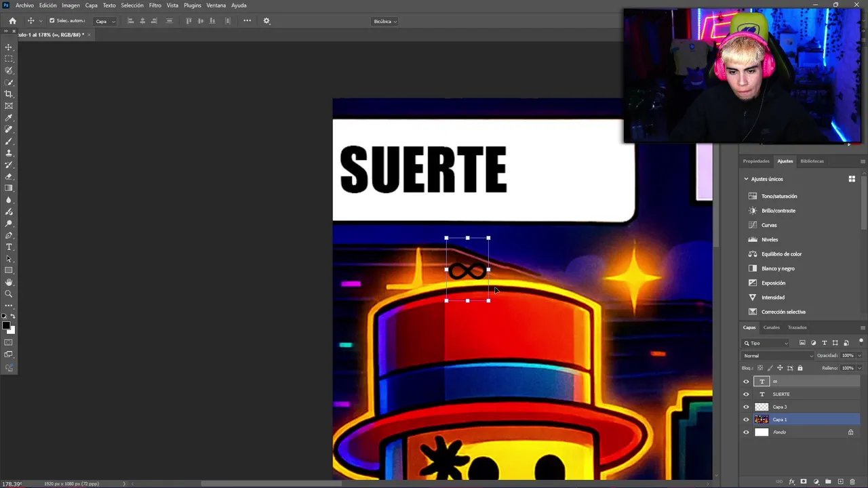Select the Eyedropper tool
The height and width of the screenshot is (488, 868).
[x=9, y=118]
